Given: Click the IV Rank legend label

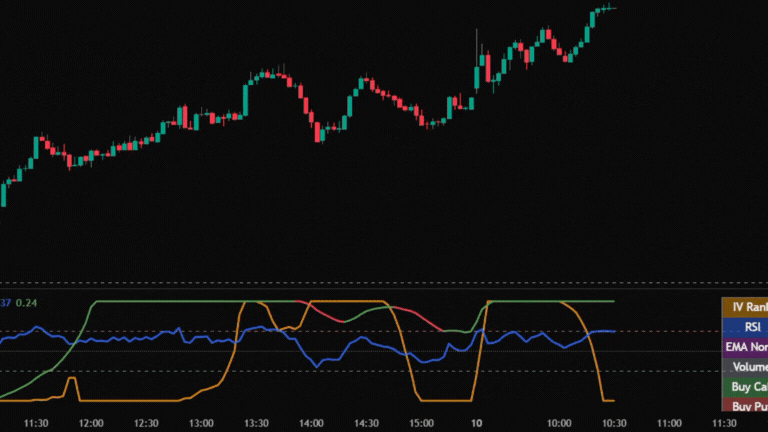Looking at the screenshot, I should click(x=745, y=307).
